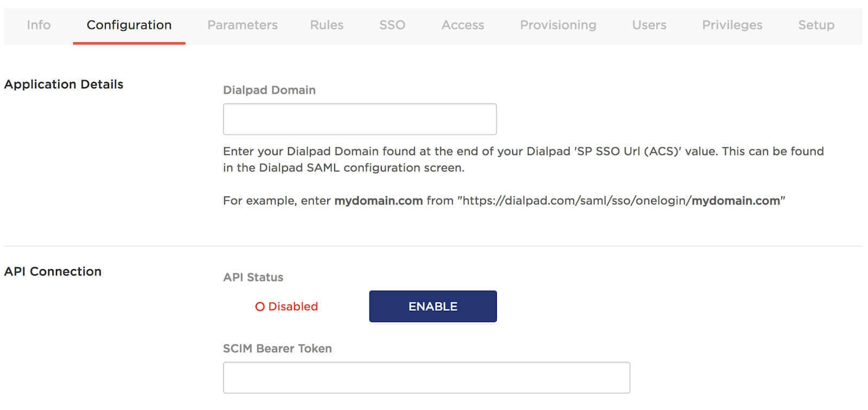Open the Info tab
The image size is (868, 410).
[x=39, y=25]
